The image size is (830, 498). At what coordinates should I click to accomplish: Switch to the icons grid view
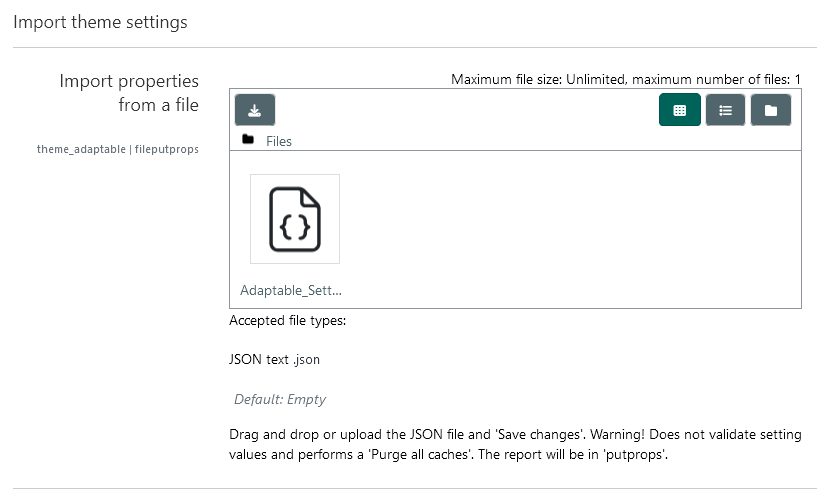point(680,110)
